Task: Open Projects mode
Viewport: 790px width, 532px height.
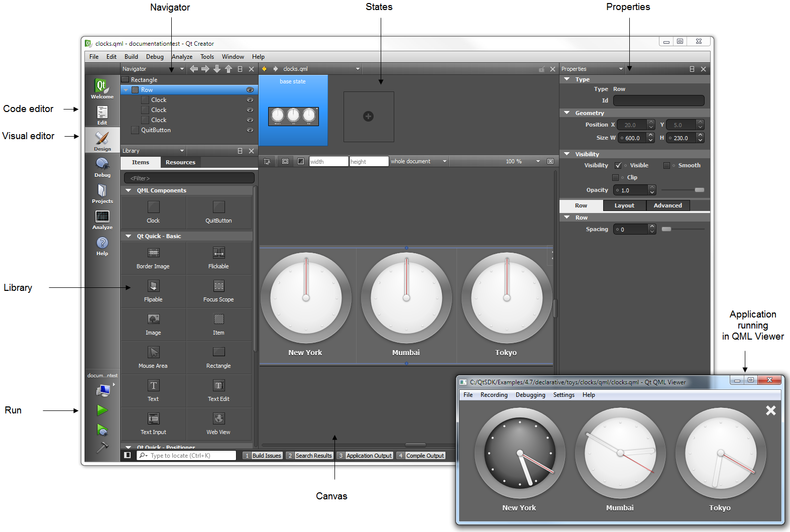Action: click(102, 193)
